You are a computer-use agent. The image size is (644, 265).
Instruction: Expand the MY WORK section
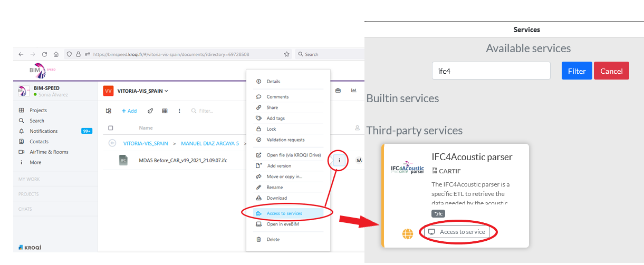(x=29, y=179)
